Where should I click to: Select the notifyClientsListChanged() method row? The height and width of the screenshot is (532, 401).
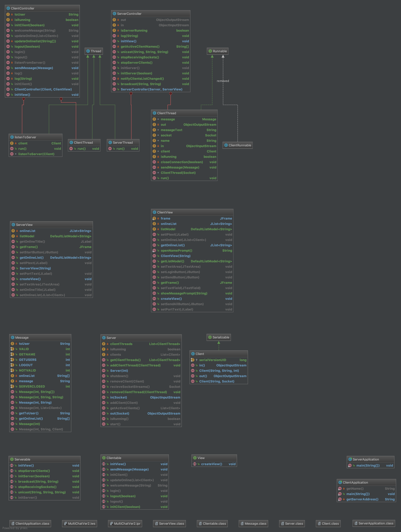[151, 79]
